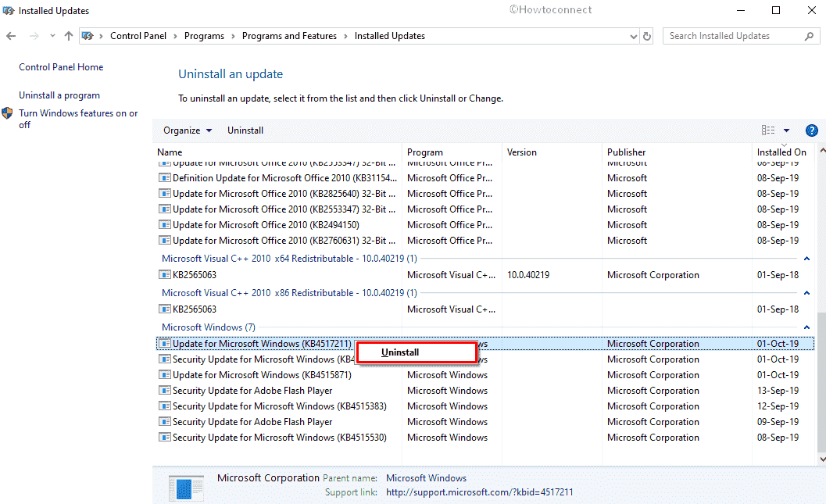Click the 12-Sep-19 installed date cell
The image size is (826, 504).
click(x=778, y=406)
